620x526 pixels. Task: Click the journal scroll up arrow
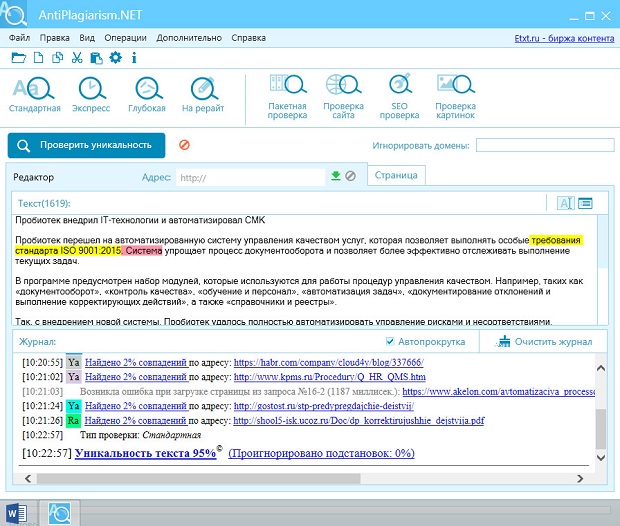point(601,368)
